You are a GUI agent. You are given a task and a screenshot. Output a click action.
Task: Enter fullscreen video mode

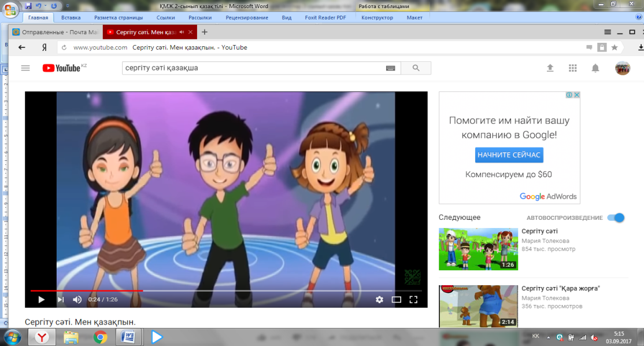(x=413, y=300)
